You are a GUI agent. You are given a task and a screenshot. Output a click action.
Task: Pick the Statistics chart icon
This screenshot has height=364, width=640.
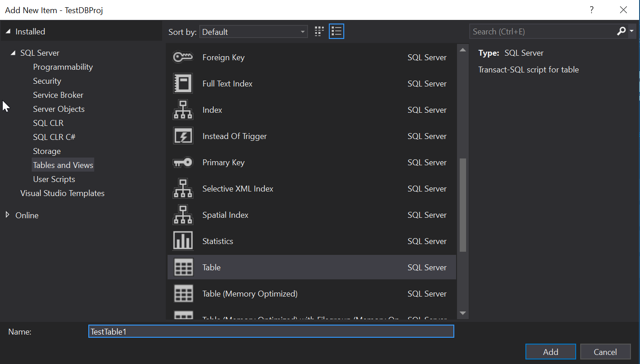coord(183,241)
